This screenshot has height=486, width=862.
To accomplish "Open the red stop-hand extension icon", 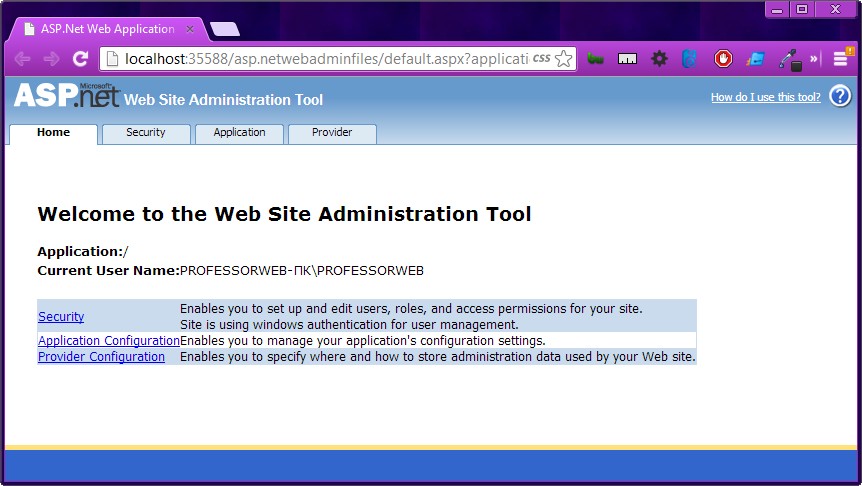I will 723,58.
